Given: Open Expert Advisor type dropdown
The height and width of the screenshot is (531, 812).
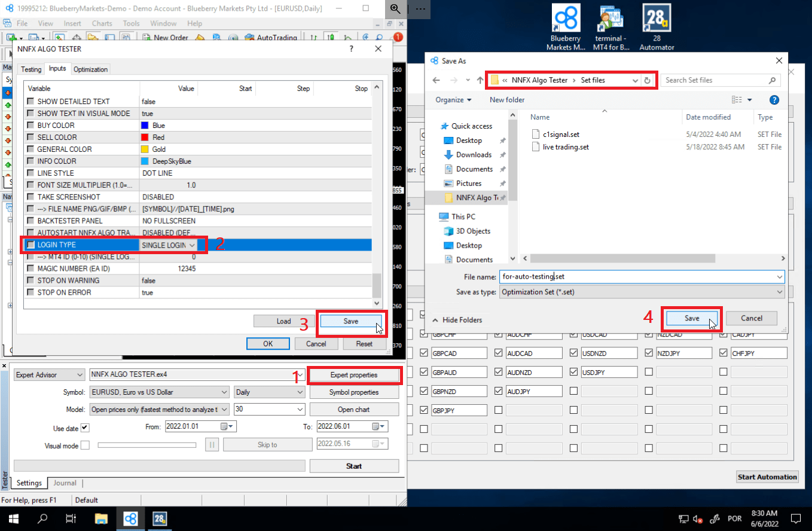Looking at the screenshot, I should [50, 375].
